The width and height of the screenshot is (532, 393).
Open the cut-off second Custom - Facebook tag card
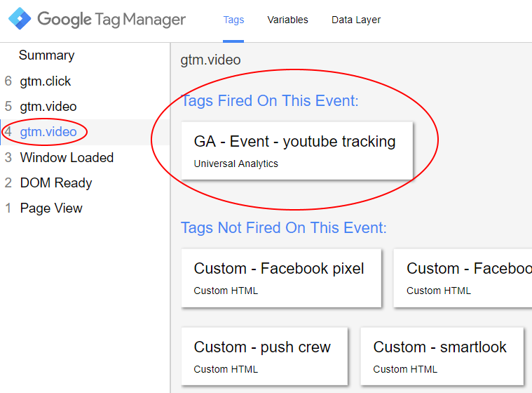(463, 278)
